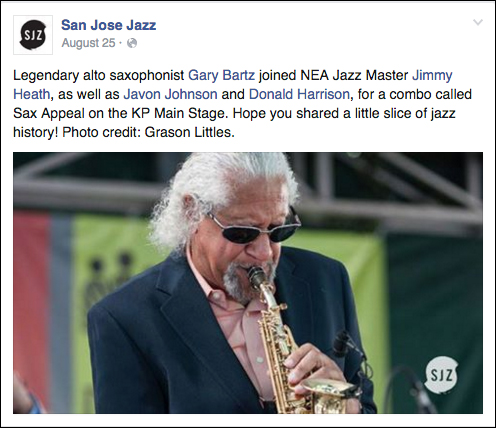Expand the post options chevron
496x428 pixels.
click(478, 22)
